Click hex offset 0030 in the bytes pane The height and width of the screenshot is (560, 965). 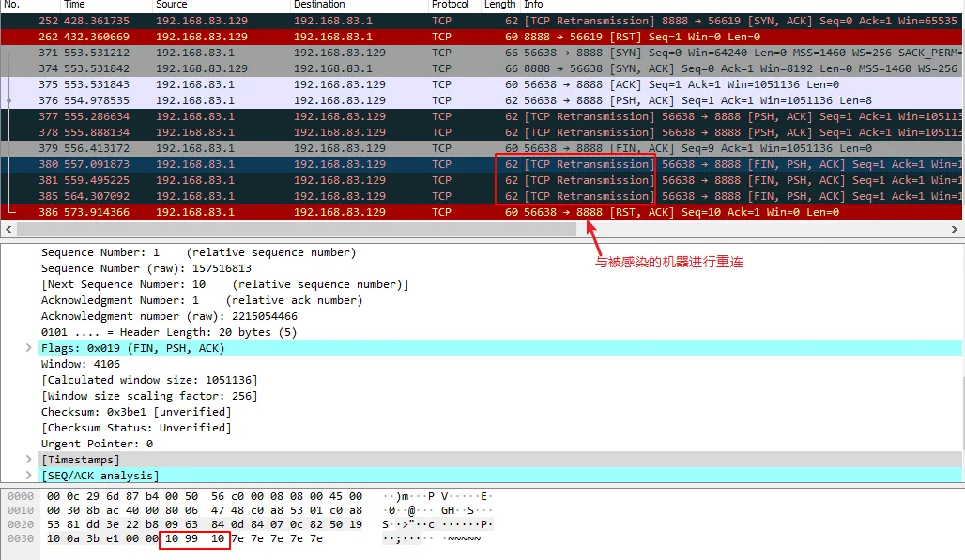21,538
